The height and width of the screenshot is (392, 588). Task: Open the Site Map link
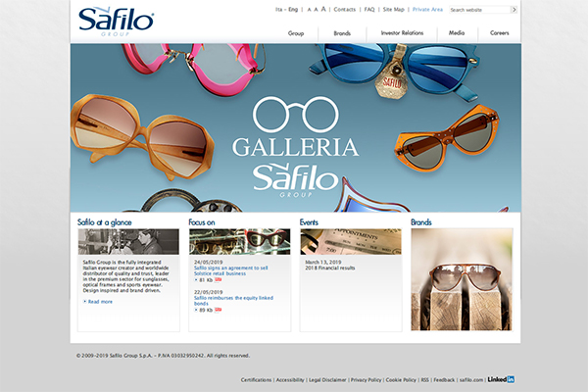pyautogui.click(x=393, y=10)
